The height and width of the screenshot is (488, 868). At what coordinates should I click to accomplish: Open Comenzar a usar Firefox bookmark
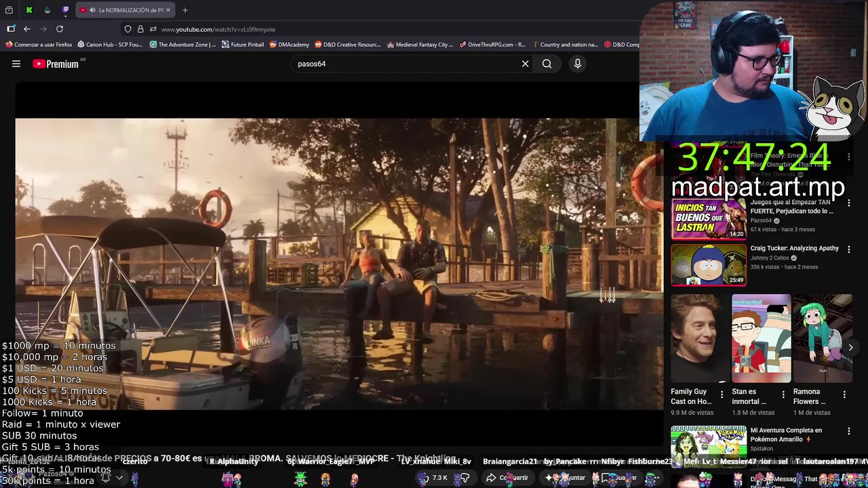(39, 45)
